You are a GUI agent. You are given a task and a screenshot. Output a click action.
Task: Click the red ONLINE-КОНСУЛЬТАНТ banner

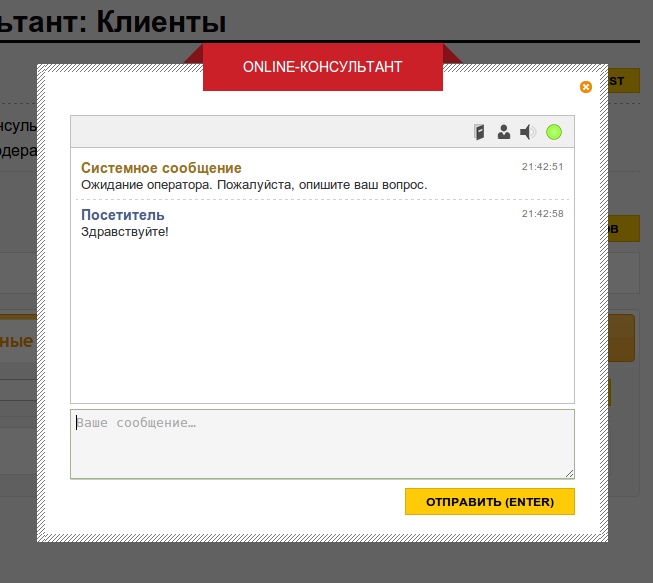(x=322, y=67)
